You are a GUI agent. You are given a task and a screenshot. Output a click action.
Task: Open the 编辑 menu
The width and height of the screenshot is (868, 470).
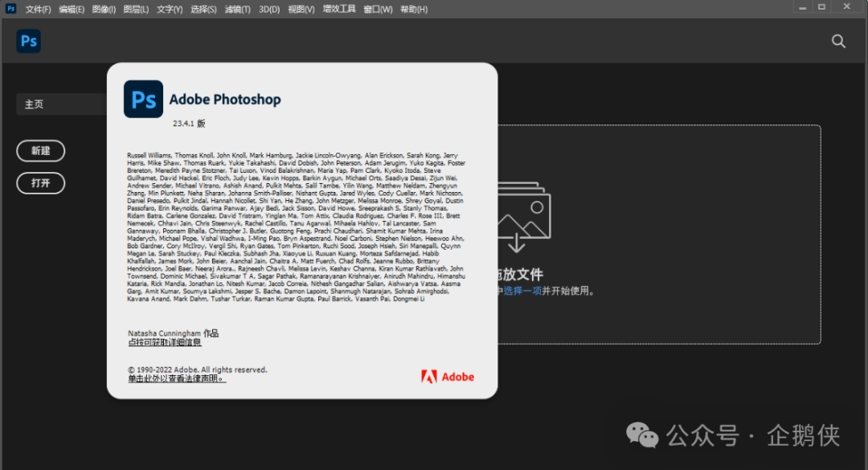pyautogui.click(x=71, y=9)
